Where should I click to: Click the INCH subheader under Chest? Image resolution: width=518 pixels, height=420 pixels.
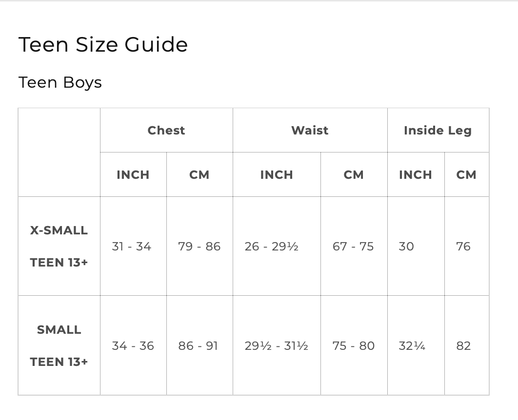click(133, 175)
